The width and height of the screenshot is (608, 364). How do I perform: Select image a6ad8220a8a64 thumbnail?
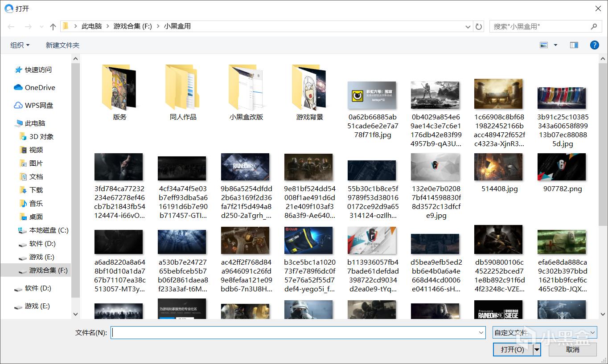point(119,242)
